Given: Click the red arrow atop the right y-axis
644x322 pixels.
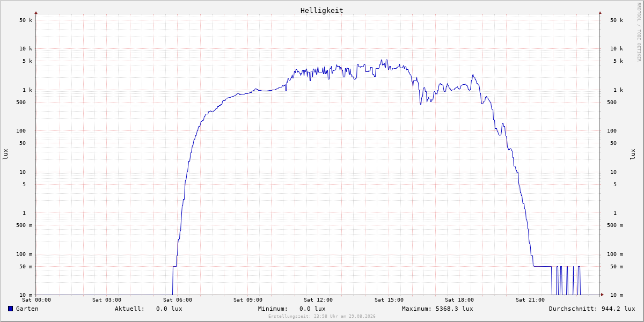Looking at the screenshot, I should (600, 12).
